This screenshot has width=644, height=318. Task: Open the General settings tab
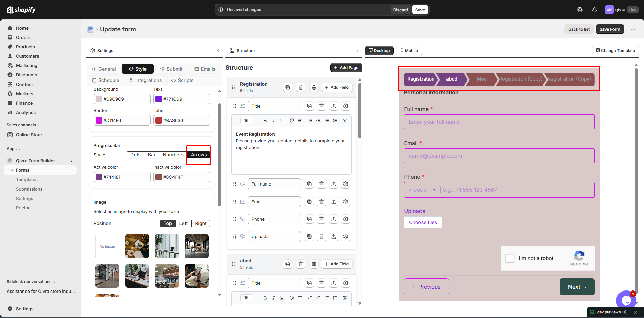104,69
